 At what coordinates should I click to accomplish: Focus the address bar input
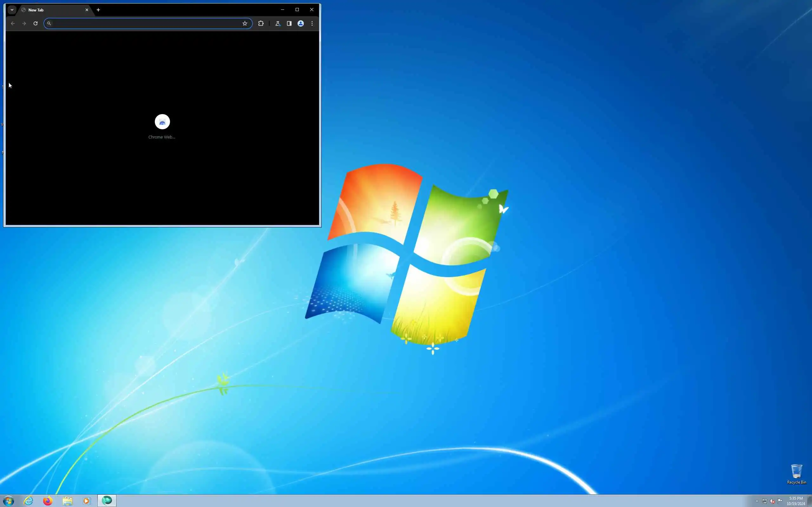point(144,23)
